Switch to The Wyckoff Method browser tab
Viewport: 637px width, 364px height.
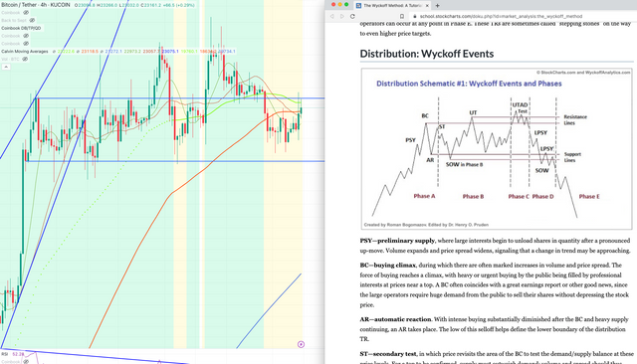[x=392, y=6]
